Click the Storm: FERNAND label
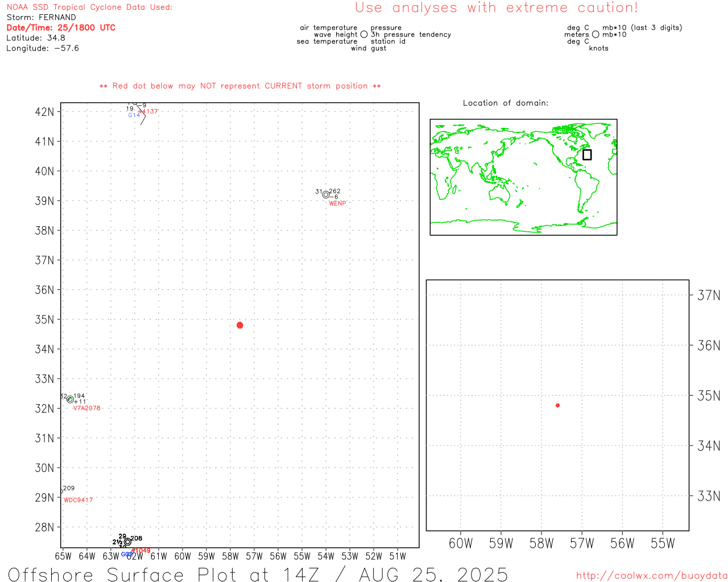This screenshot has height=582, width=728. [41, 17]
